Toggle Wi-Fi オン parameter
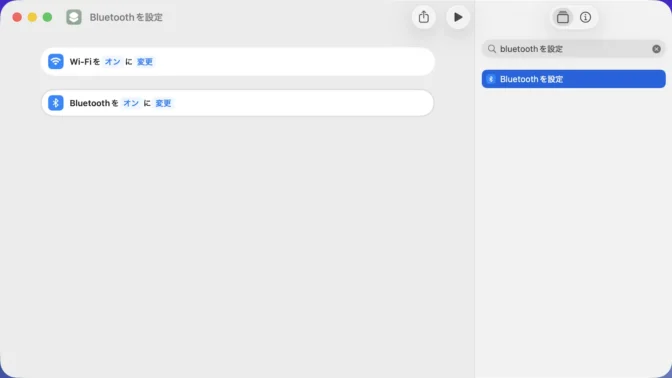 [112, 62]
